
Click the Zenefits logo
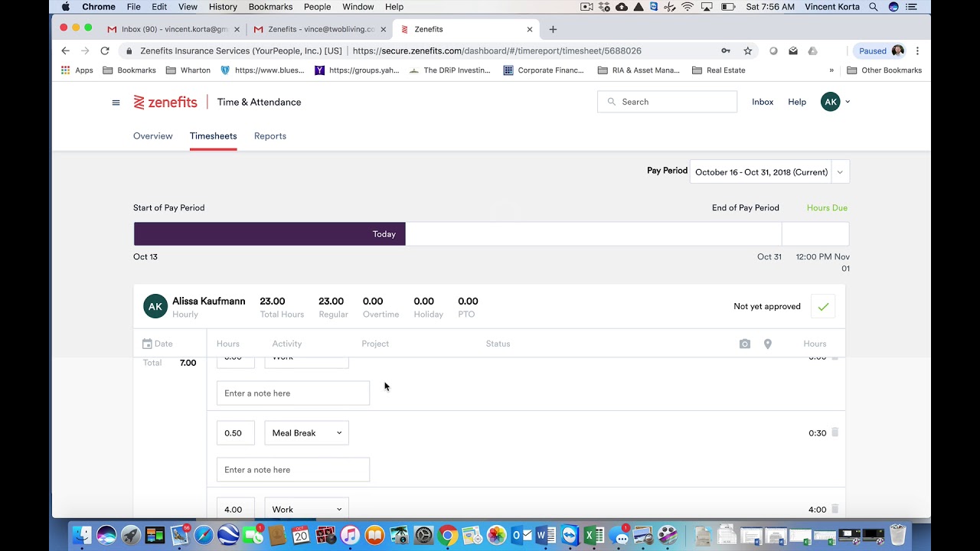point(165,103)
